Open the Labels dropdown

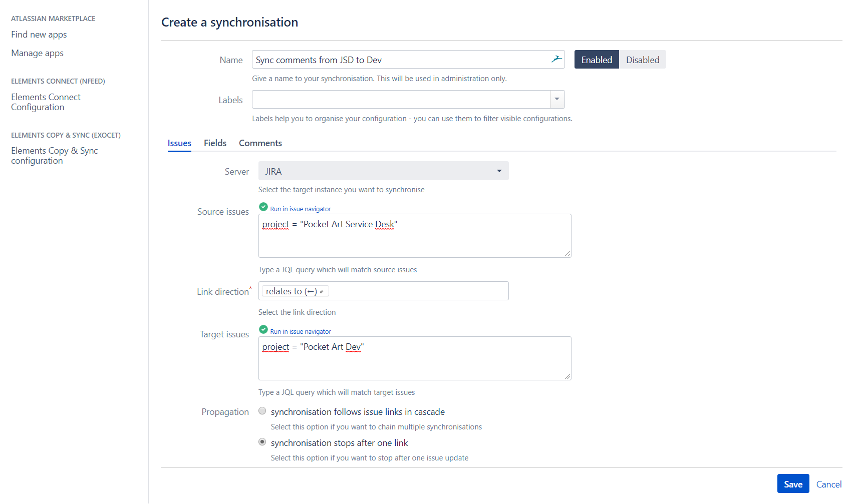click(x=556, y=99)
